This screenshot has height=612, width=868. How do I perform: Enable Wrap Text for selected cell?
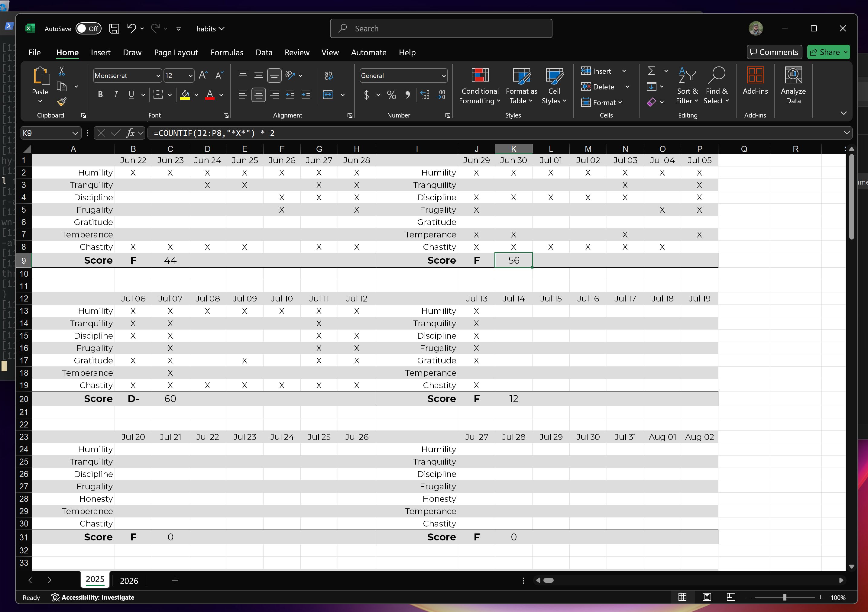tap(328, 75)
